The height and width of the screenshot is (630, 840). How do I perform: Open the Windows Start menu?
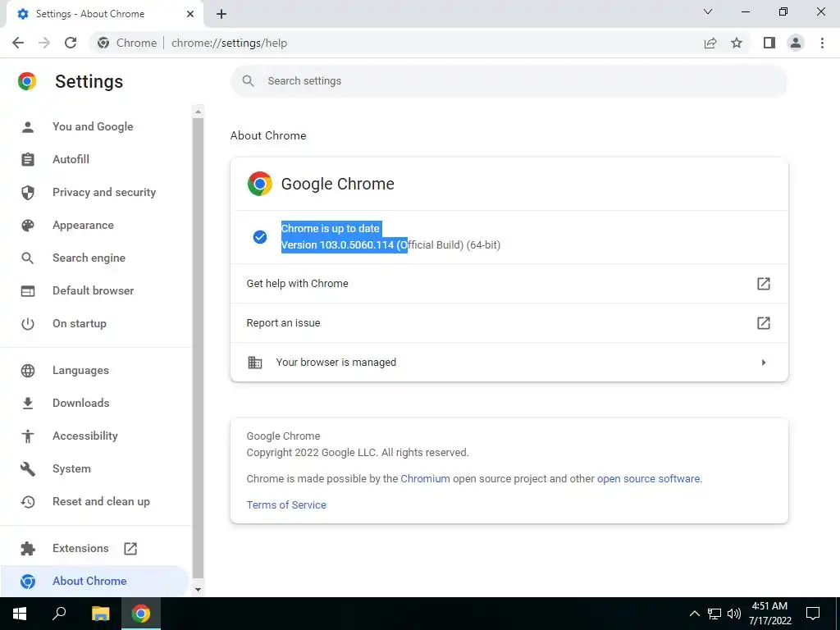pos(20,614)
